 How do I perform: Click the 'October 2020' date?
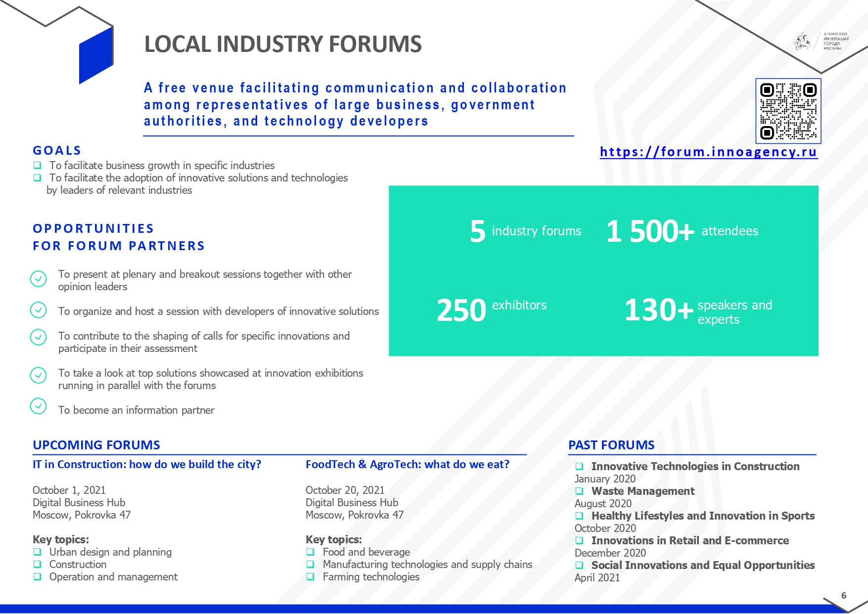coord(605,528)
